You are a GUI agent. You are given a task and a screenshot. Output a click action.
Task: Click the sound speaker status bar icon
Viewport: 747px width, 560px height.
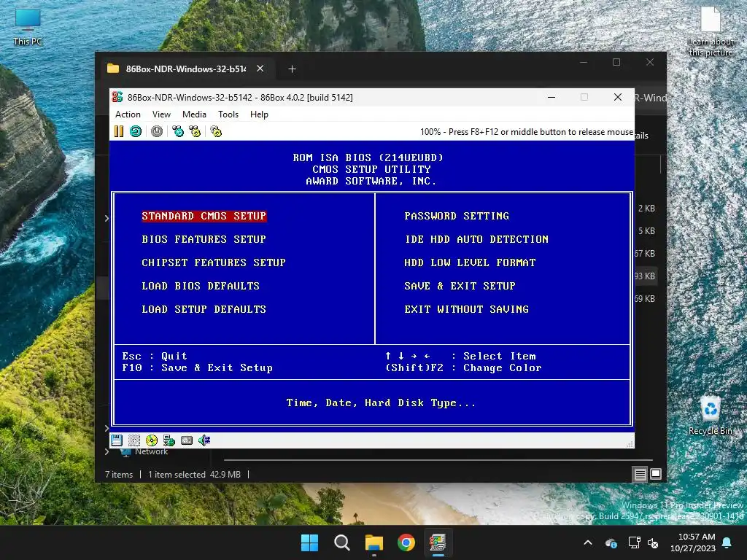(x=204, y=440)
